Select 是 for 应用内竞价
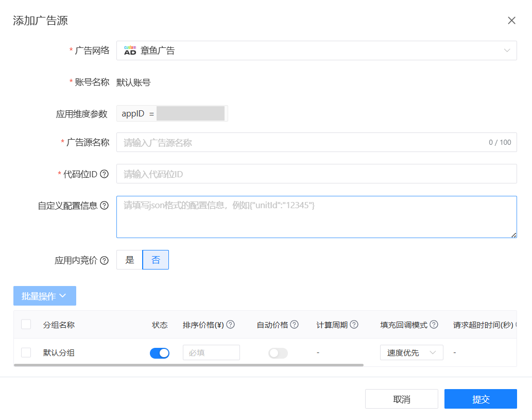The width and height of the screenshot is (532, 420). click(x=129, y=260)
